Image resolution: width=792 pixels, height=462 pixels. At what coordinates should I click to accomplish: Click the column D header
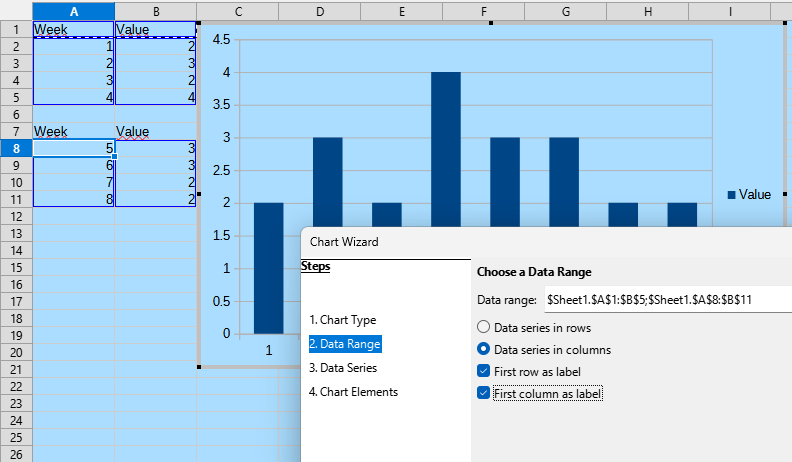click(x=319, y=11)
